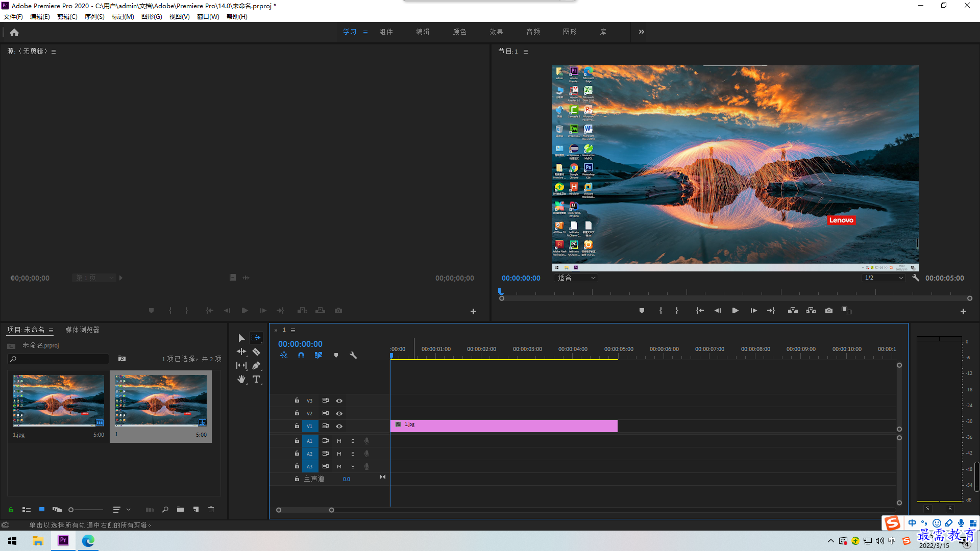Screen dimensions: 980x551
Task: Open zoom level dropdown 适合
Action: pos(576,278)
